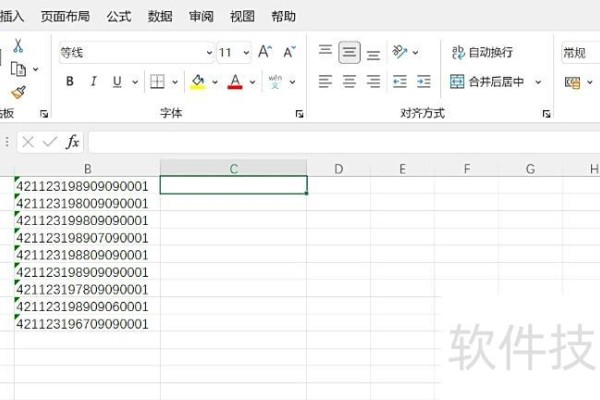Image resolution: width=600 pixels, height=400 pixels.
Task: Expand the fill color dropdown arrow
Action: click(215, 82)
